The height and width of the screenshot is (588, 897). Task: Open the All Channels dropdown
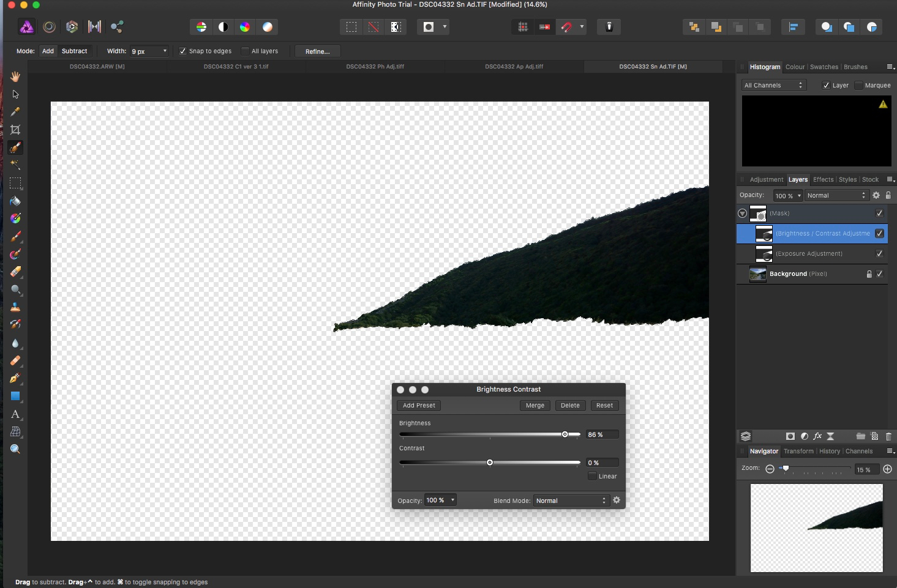click(x=774, y=86)
